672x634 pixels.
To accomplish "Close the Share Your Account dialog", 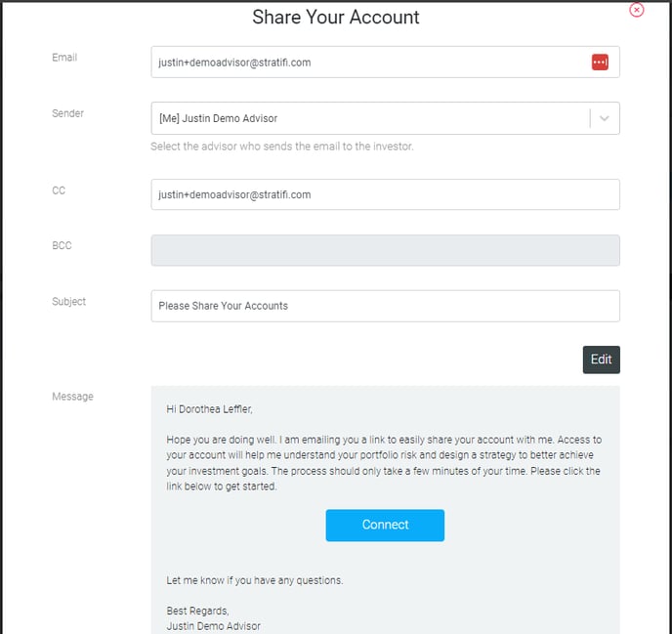I will (x=637, y=10).
